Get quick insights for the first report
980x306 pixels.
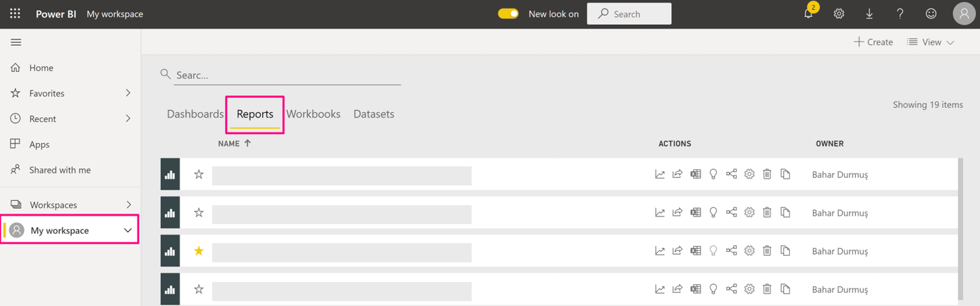pos(713,174)
